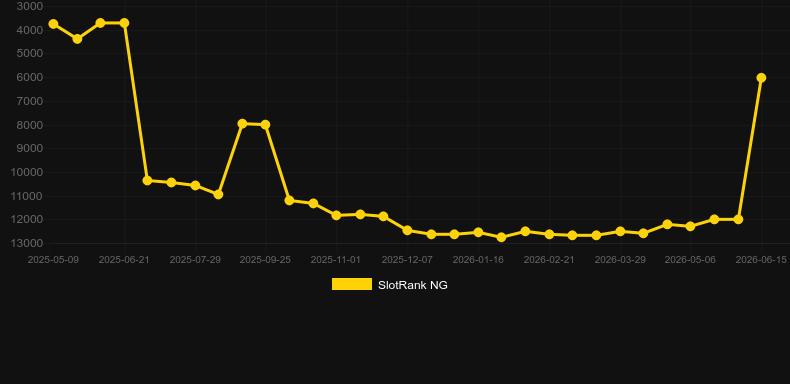This screenshot has height=384, width=790.
Task: Click the 2025-05-09 x-axis date label
Action: coord(53,260)
